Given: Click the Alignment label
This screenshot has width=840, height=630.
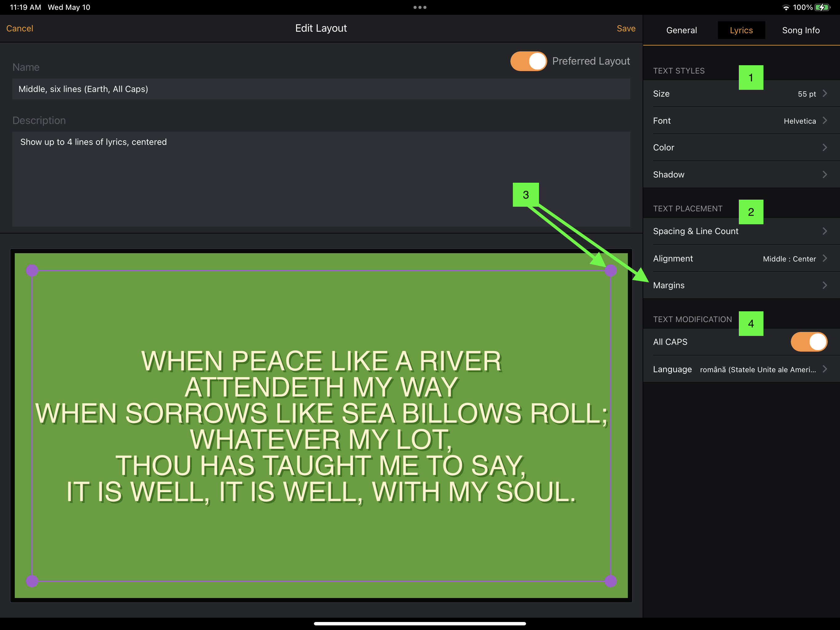Looking at the screenshot, I should (672, 258).
